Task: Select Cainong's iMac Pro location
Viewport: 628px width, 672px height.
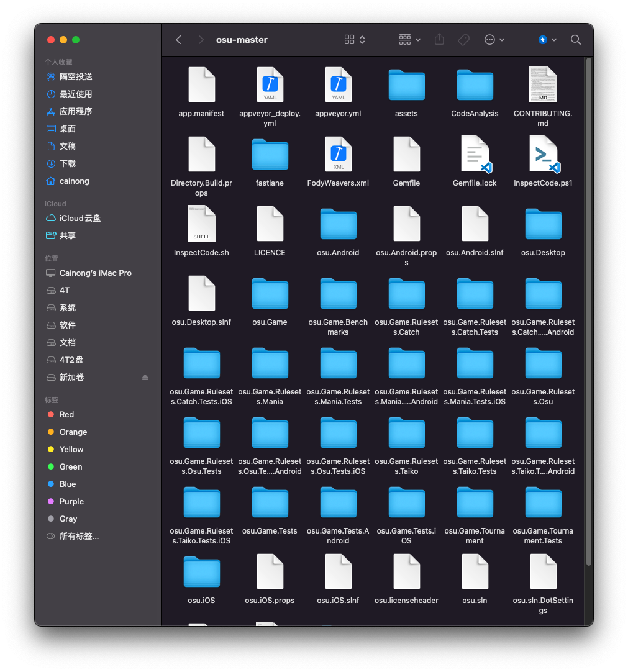Action: click(x=98, y=273)
